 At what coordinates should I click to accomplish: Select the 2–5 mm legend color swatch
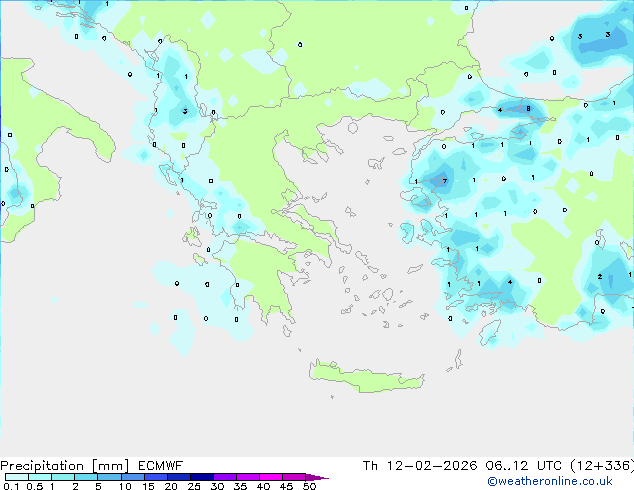(x=86, y=477)
